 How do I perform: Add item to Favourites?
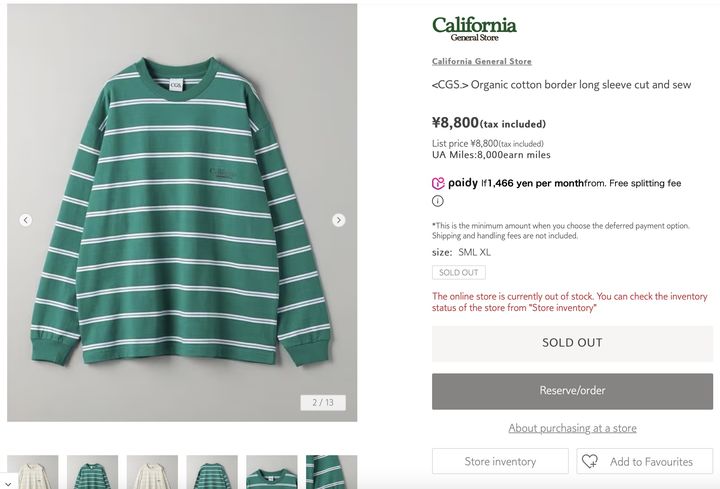tap(650, 461)
